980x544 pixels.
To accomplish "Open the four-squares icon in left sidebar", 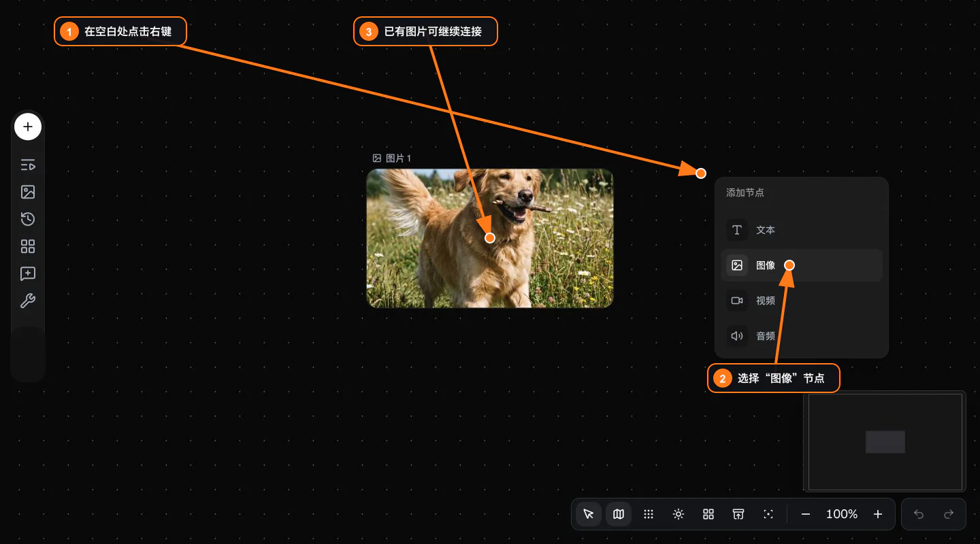I will click(28, 246).
